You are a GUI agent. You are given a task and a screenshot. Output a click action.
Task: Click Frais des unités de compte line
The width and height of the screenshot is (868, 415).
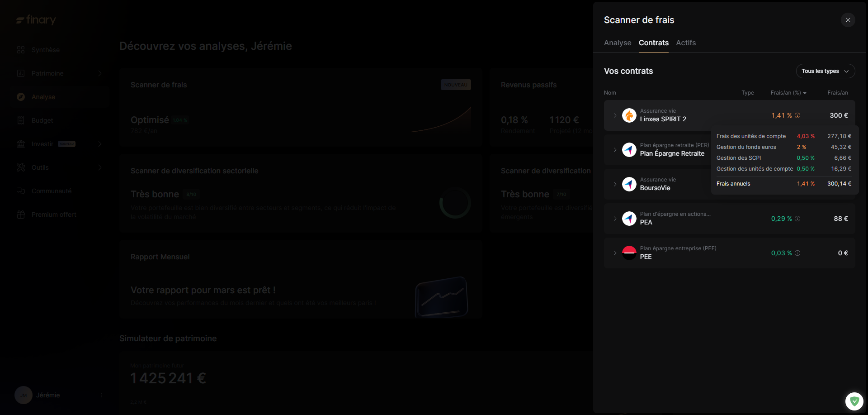click(x=784, y=136)
